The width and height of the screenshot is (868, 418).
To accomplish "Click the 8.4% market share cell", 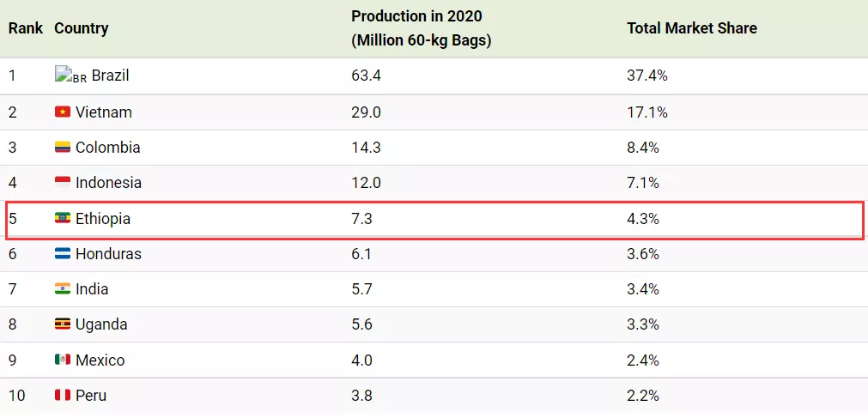I will (x=643, y=148).
